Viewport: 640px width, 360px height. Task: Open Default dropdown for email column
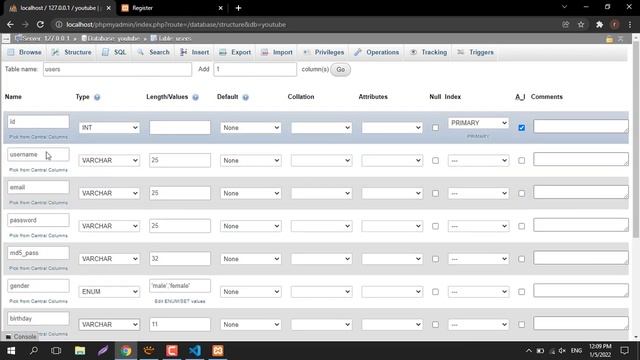click(251, 193)
